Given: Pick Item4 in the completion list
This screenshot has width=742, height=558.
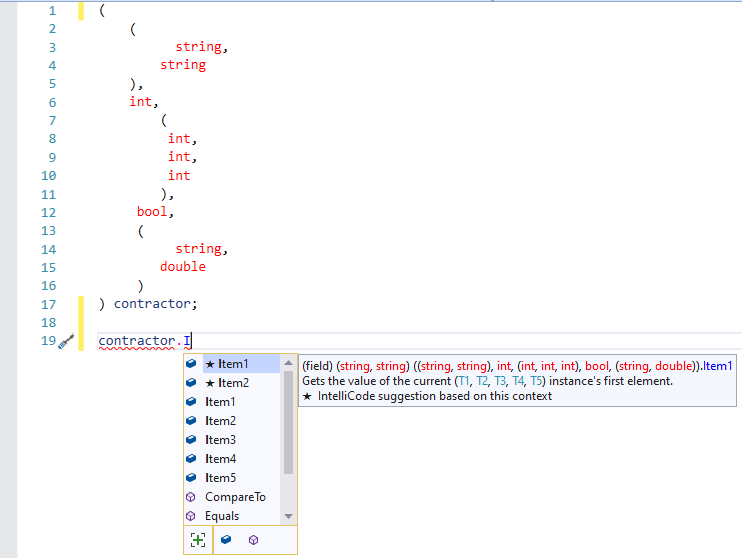Looking at the screenshot, I should 241,459.
